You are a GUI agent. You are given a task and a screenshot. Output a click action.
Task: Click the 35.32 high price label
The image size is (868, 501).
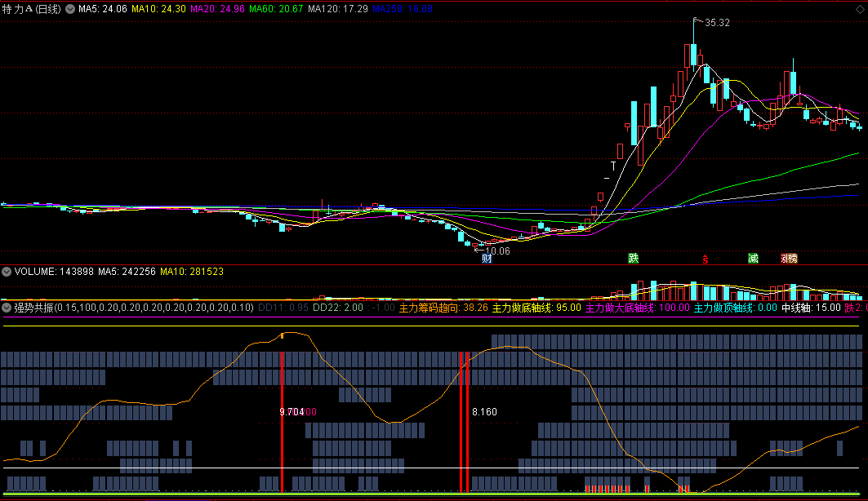click(x=717, y=23)
